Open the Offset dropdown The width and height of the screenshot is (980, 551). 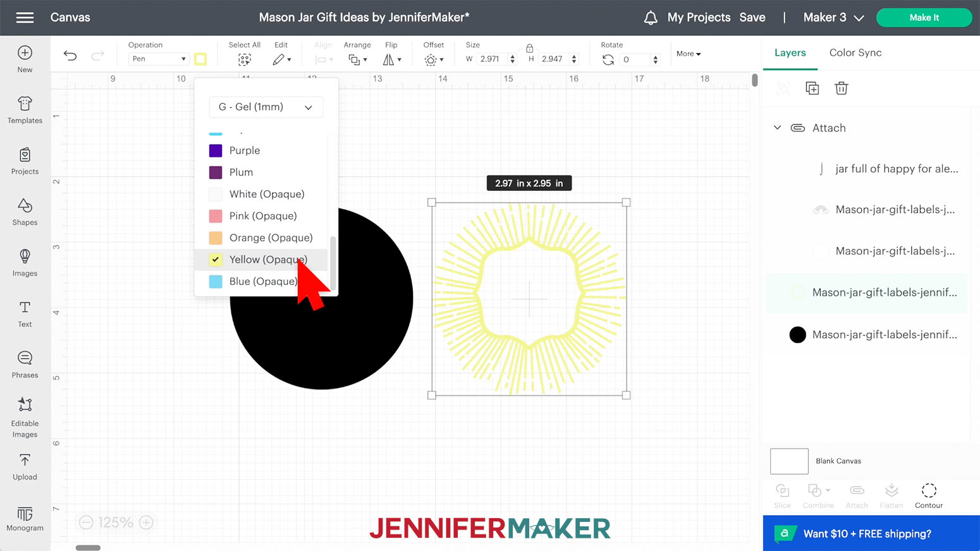point(434,59)
